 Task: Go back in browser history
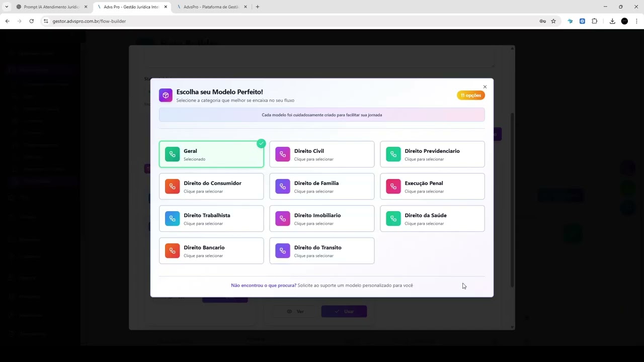7,21
